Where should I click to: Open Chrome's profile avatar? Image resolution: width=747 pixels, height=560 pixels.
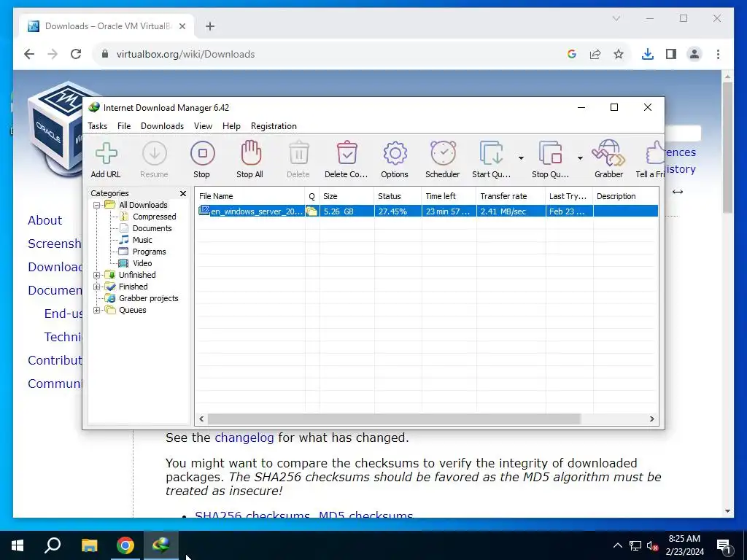(x=694, y=54)
